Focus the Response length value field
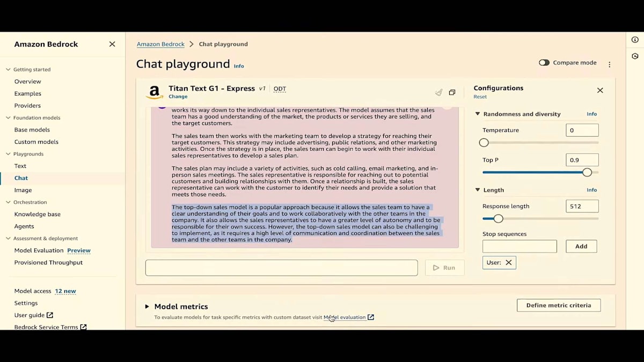This screenshot has height=362, width=644. [x=582, y=206]
